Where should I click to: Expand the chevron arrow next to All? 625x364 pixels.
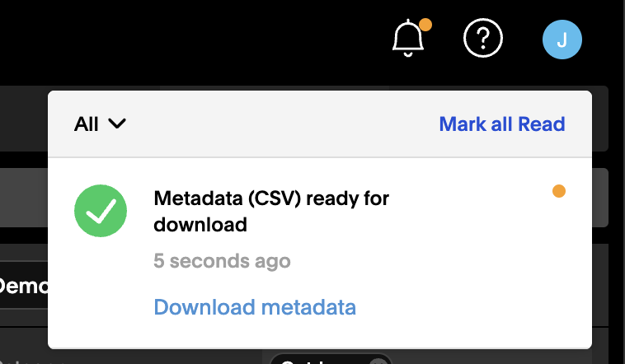117,124
